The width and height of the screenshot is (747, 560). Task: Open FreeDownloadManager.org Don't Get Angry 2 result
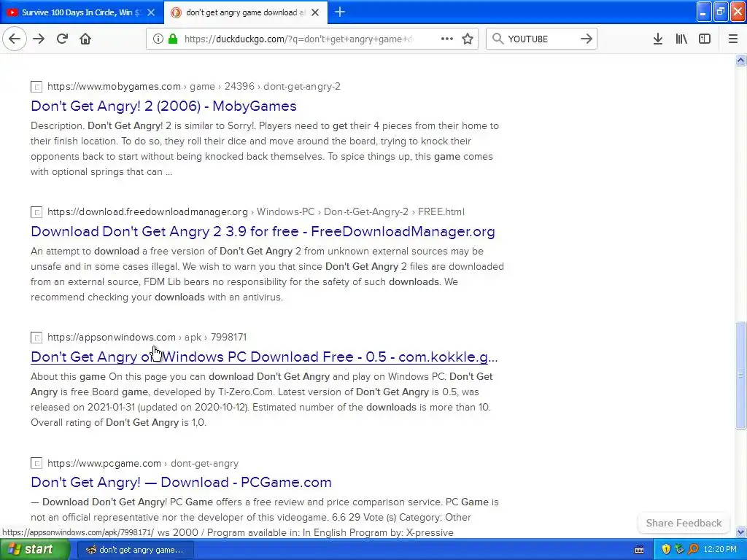(263, 231)
